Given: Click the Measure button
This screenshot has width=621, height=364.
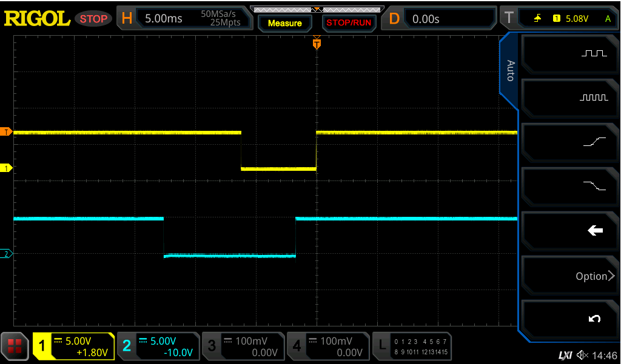Looking at the screenshot, I should point(285,23).
